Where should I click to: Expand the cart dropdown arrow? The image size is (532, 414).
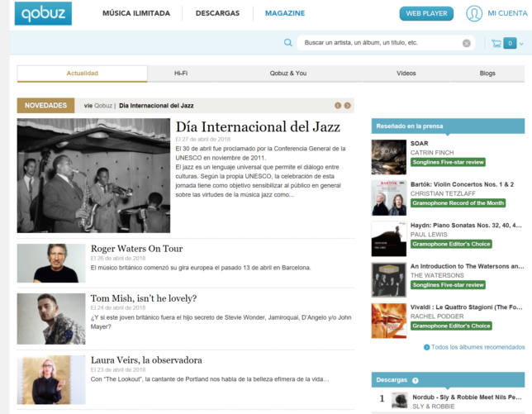click(521, 44)
